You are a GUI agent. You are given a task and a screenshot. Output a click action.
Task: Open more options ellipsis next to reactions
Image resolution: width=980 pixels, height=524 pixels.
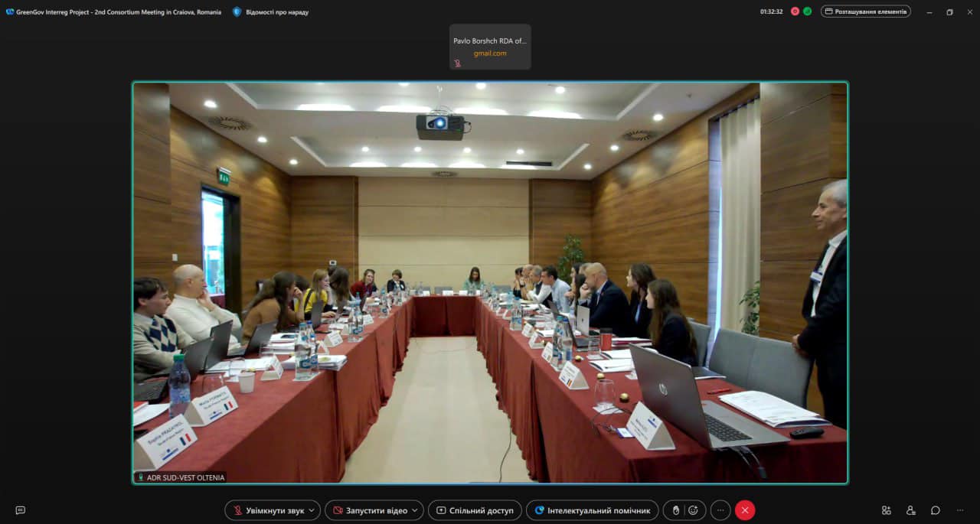pos(720,510)
